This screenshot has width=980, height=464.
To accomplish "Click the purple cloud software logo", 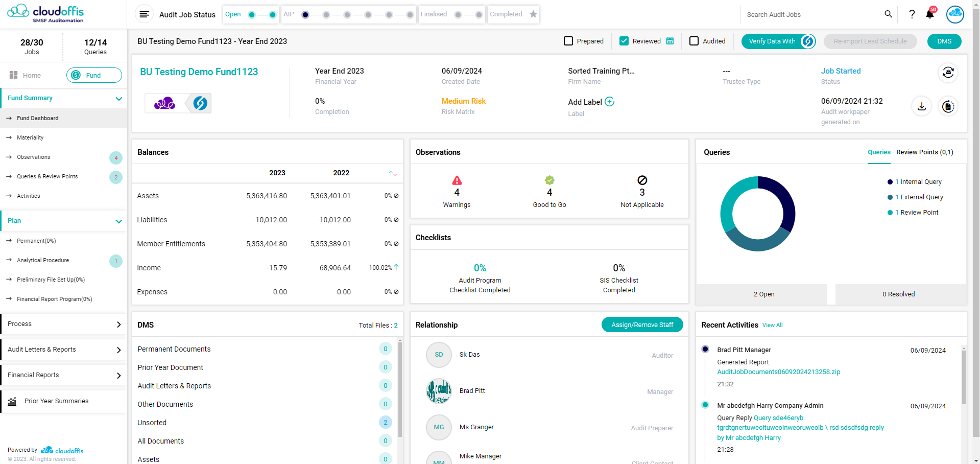I will (x=165, y=104).
